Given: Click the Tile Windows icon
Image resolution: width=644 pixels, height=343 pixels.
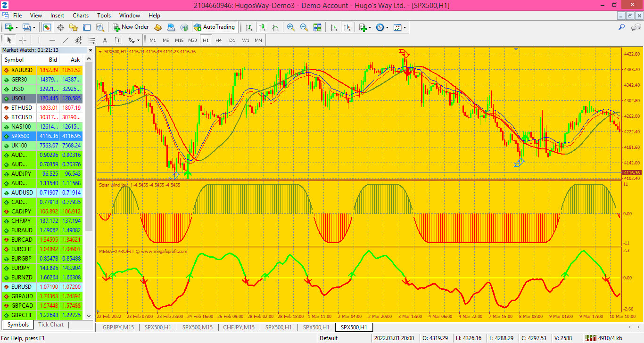Looking at the screenshot, I should tap(317, 27).
